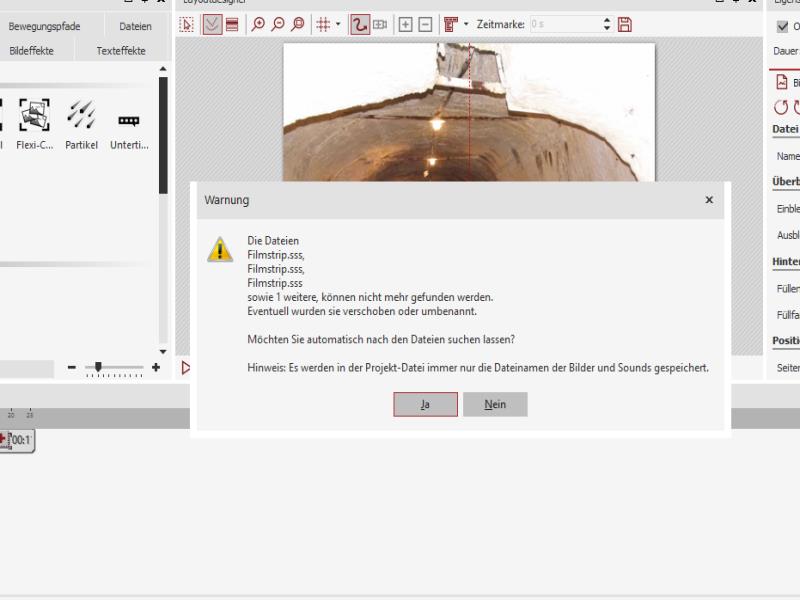Click the save keyframe disk icon

pyautogui.click(x=625, y=24)
